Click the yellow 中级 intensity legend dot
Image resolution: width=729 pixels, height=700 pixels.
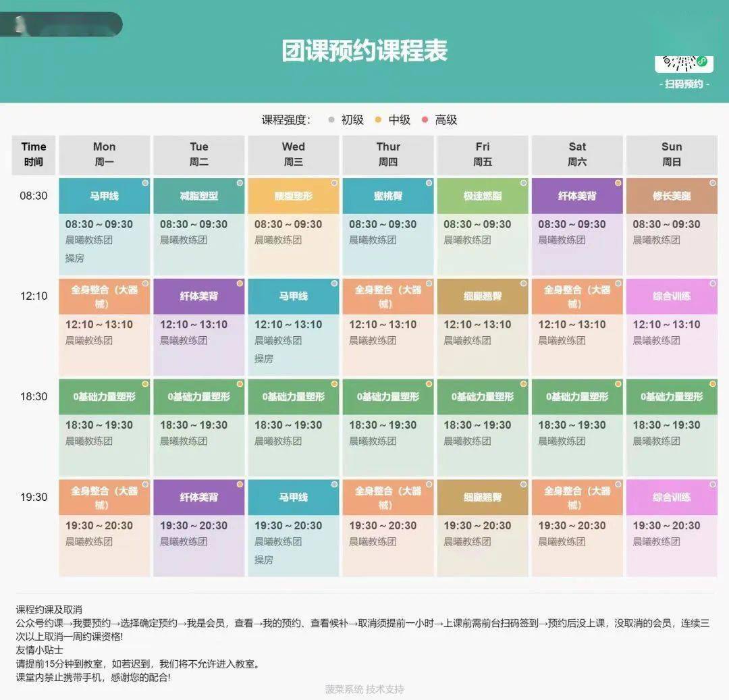tap(378, 120)
